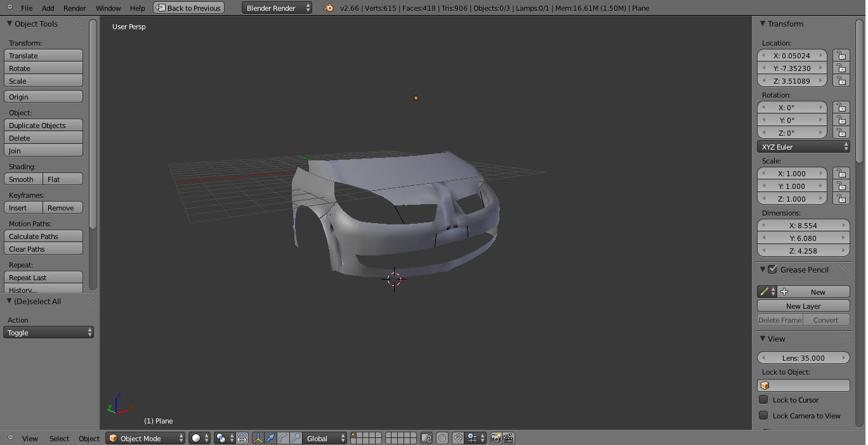Click the translate manipulator arrow icon
The image size is (868, 445).
pos(270,438)
